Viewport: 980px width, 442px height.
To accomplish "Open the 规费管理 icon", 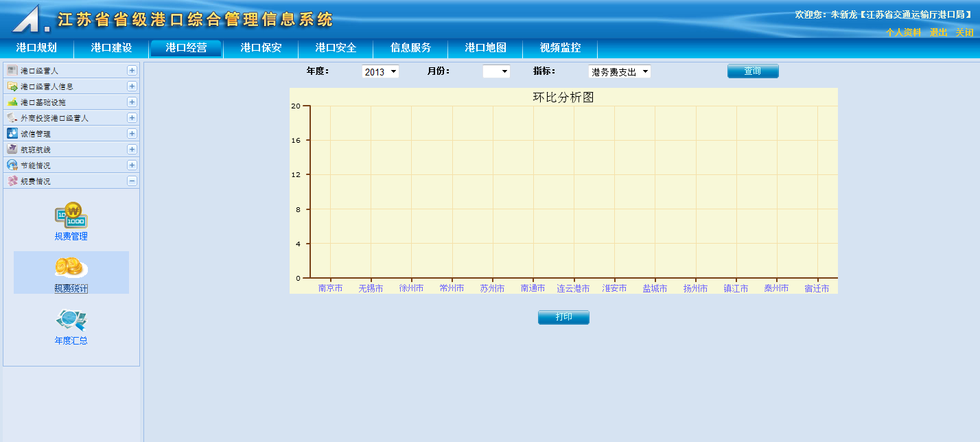I will [x=71, y=216].
